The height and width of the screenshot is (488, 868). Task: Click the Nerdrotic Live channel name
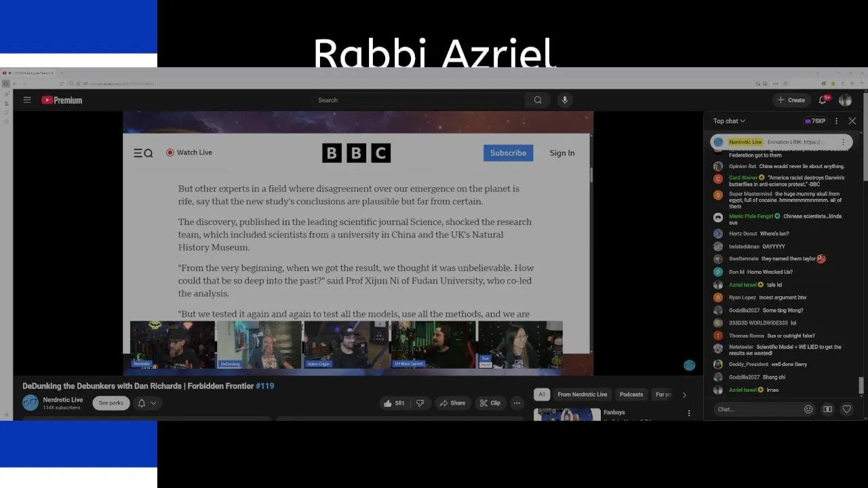[x=63, y=400]
